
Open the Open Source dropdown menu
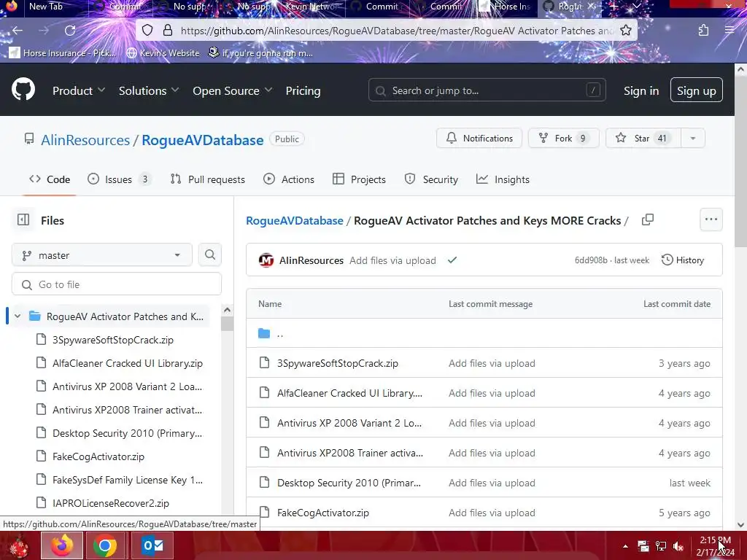point(233,90)
